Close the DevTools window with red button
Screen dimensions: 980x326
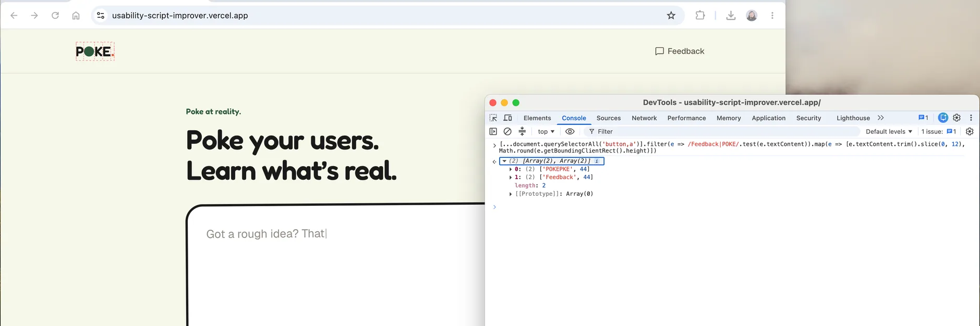(493, 103)
